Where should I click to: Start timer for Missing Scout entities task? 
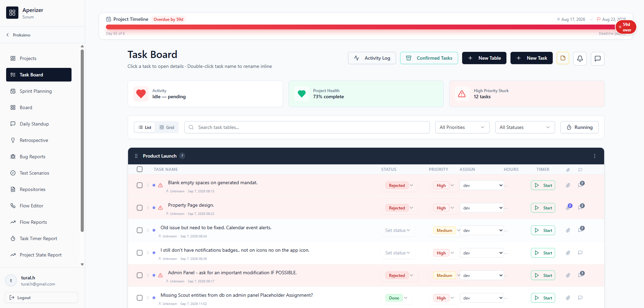click(x=543, y=298)
